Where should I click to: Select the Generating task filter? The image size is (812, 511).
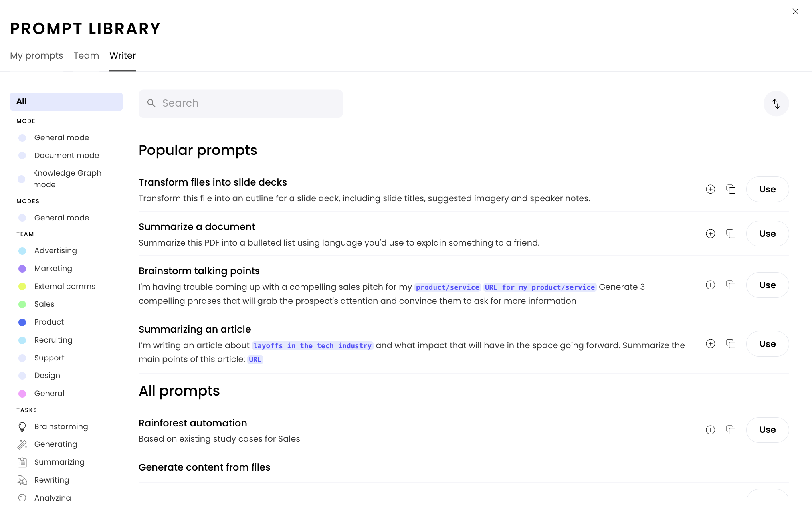(55, 444)
